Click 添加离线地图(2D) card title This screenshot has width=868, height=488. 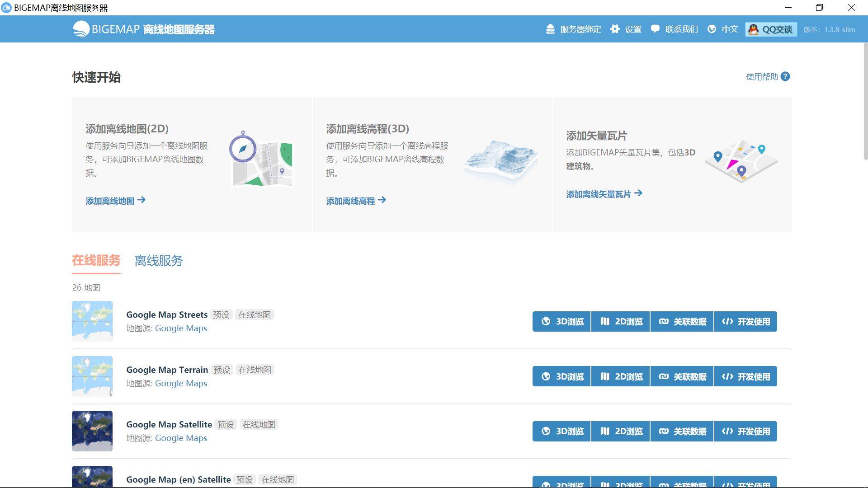coord(127,129)
